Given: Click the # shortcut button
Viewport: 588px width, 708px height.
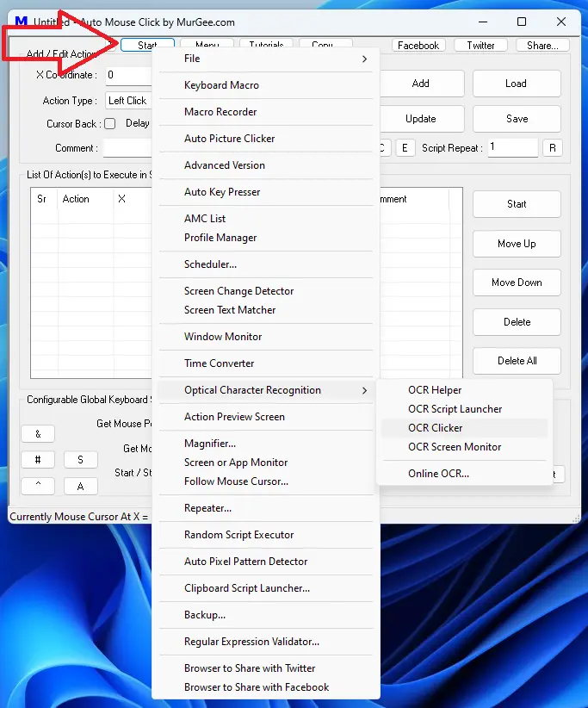Looking at the screenshot, I should point(38,460).
